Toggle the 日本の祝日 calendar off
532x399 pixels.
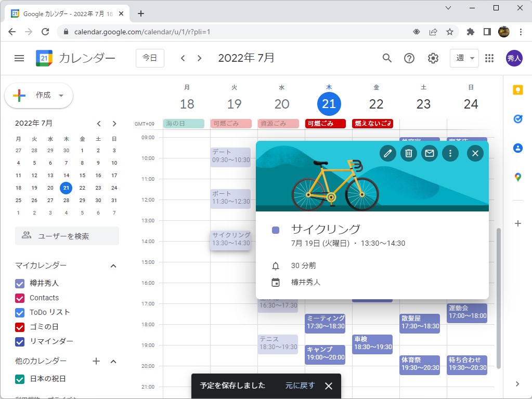(19, 380)
